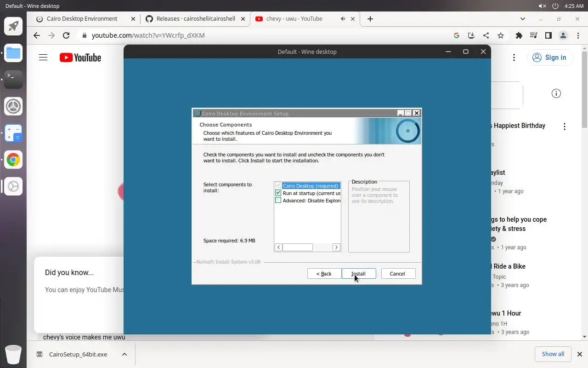Open the Chrome profile icon
Screen dimensions: 588x368
pos(563,35)
